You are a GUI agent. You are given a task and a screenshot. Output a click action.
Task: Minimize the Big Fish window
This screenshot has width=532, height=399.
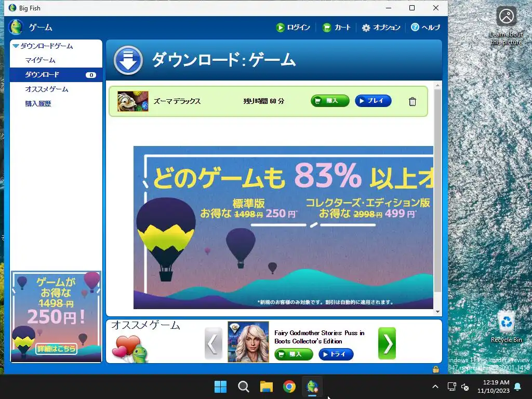389,8
